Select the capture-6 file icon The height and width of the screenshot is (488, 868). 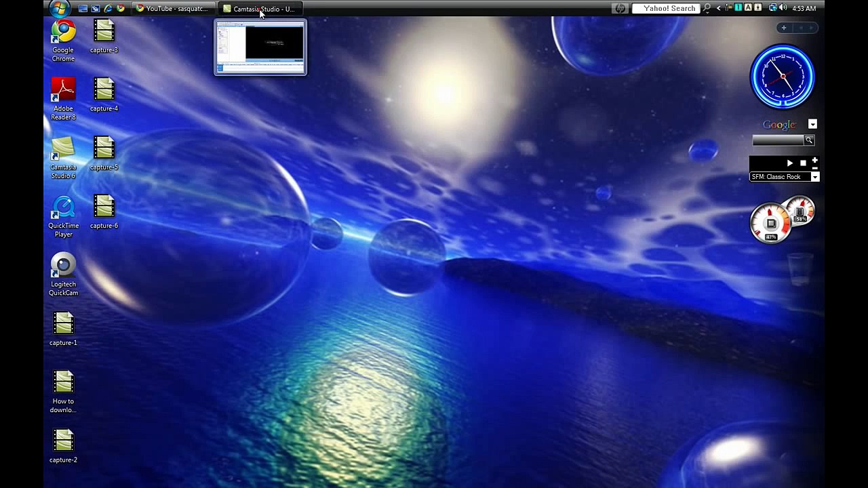coord(104,211)
